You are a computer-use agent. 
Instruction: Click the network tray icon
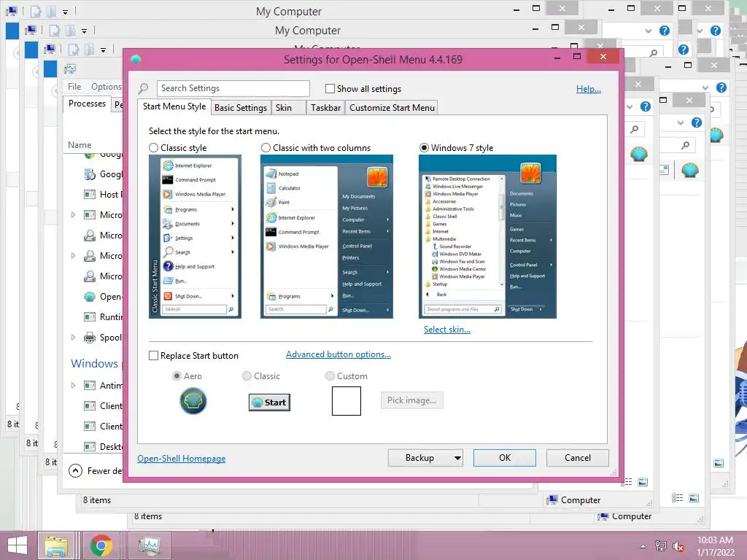coord(661,546)
